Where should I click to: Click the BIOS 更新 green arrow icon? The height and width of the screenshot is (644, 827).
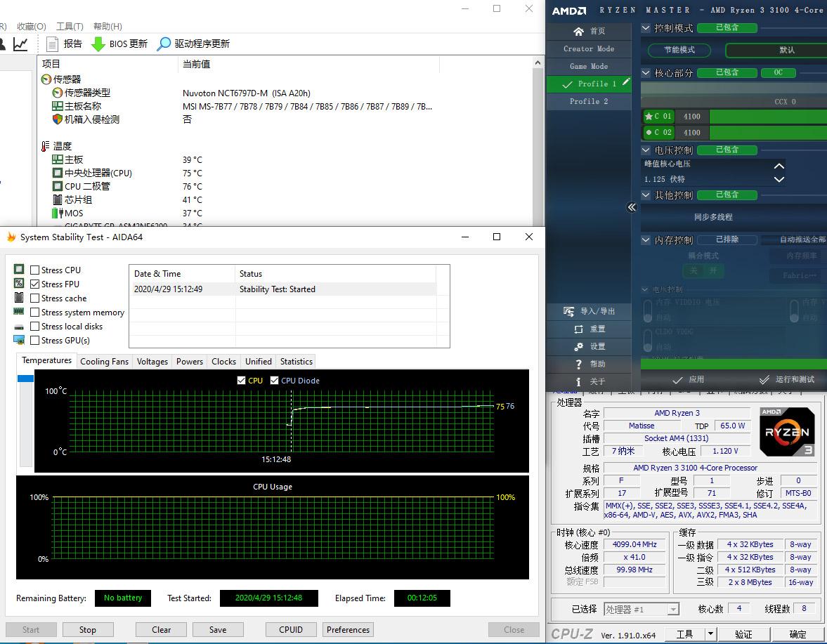coord(98,44)
